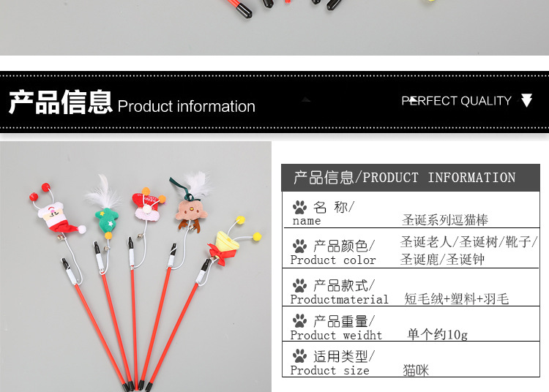Viewport: 549px width, 392px height.
Task: Click the paw icon beside 适用类型 Product size
Action: 299,356
